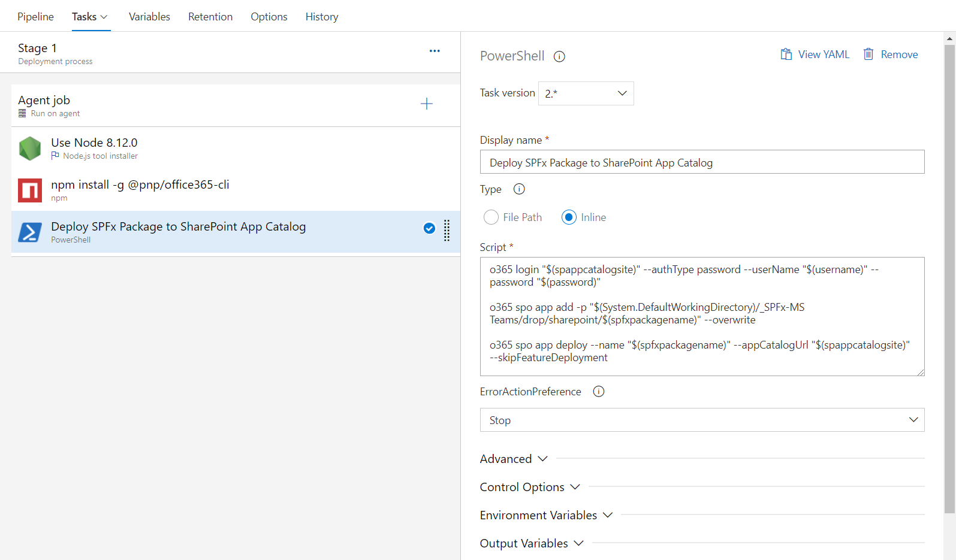956x560 pixels.
Task: Click the flag icon beside Node.js tool installer
Action: [x=55, y=156]
